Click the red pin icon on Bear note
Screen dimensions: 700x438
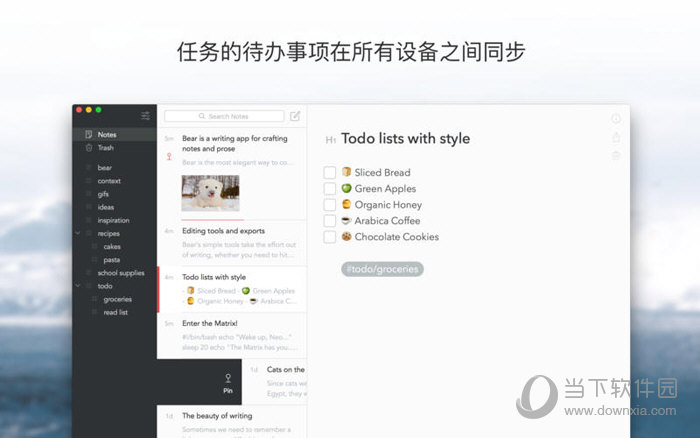[x=169, y=156]
